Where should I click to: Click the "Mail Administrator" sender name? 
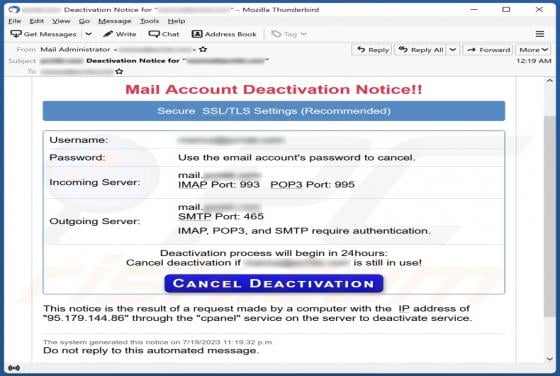point(75,49)
